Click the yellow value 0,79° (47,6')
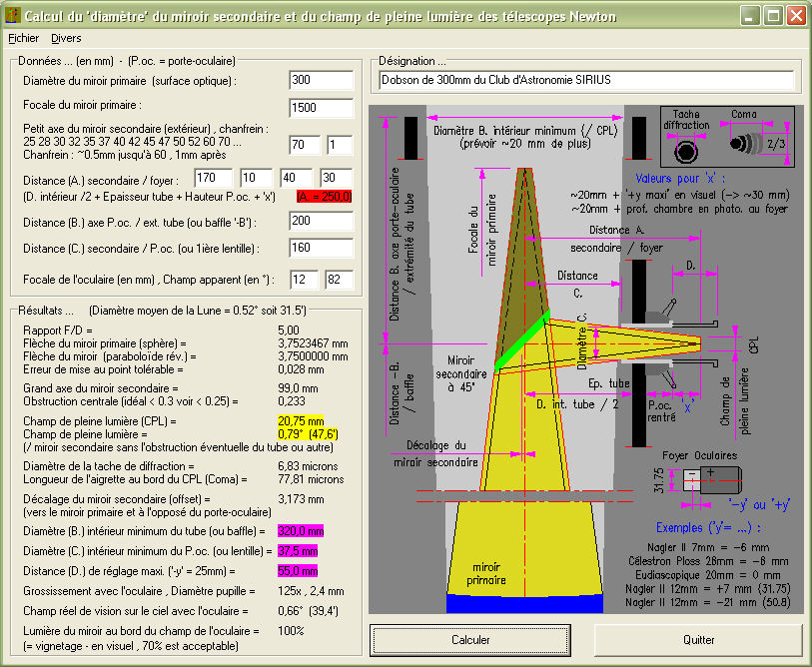 309,434
